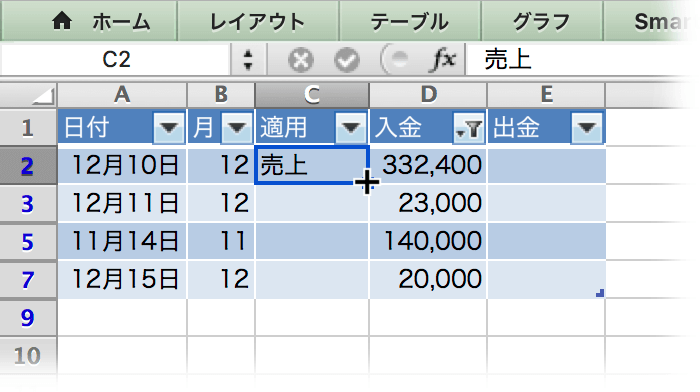Select row 9 header
Viewport: 700px width, 392px height.
(x=28, y=317)
